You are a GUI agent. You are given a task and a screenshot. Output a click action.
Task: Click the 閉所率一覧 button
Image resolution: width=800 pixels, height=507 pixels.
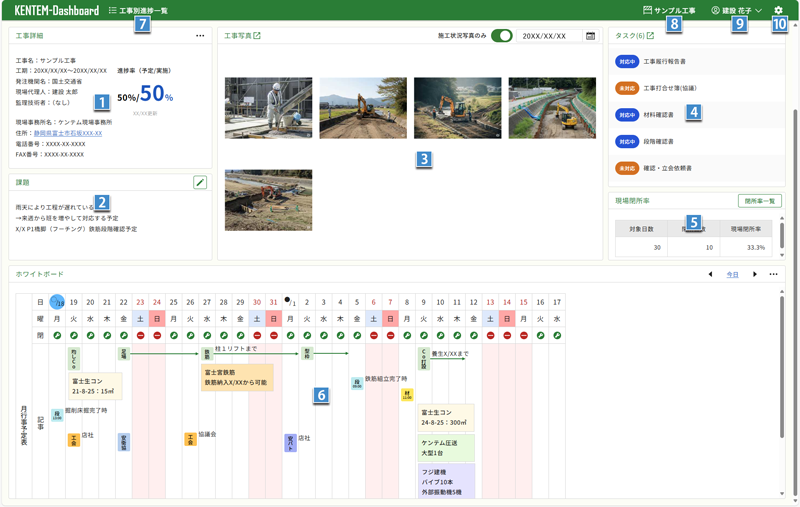759,201
